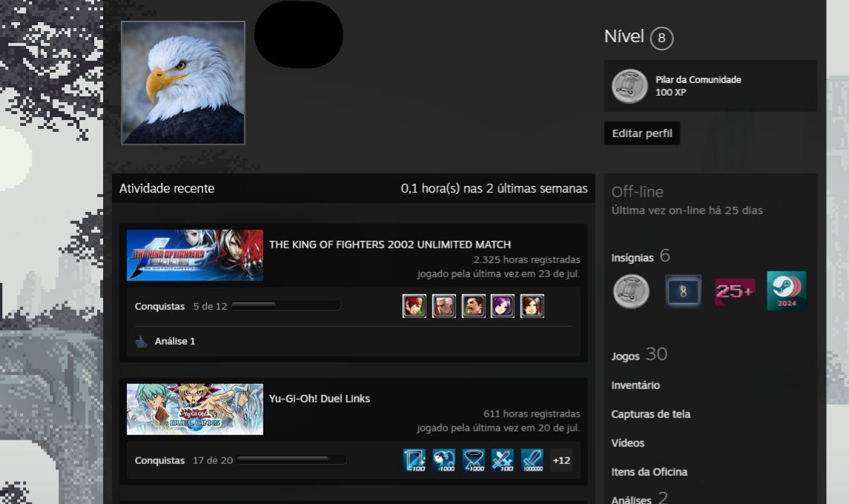View the KOF achievements progress bar
849x504 pixels.
285,305
